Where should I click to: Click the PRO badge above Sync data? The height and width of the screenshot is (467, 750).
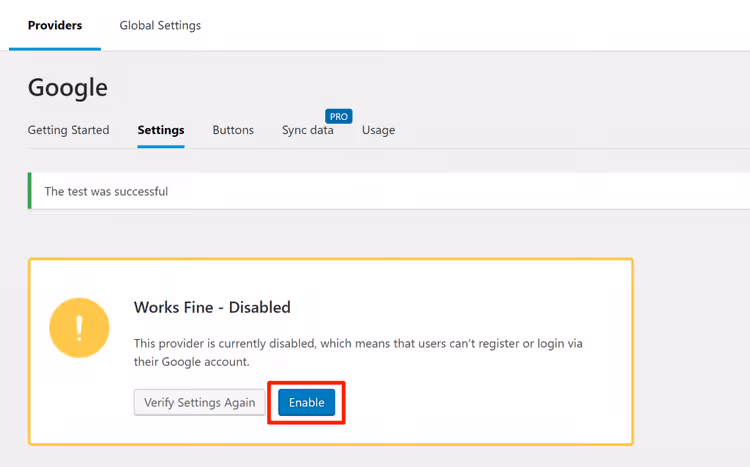339,116
